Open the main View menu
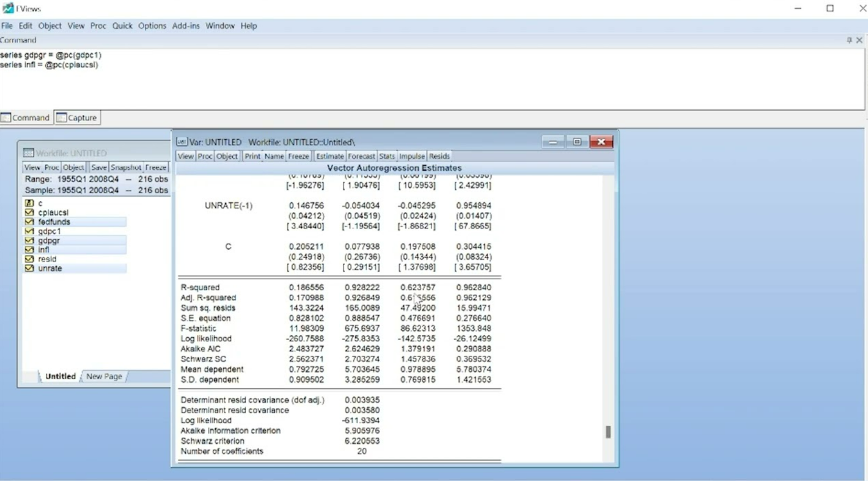Screen dimensions: 868x481 [x=76, y=26]
